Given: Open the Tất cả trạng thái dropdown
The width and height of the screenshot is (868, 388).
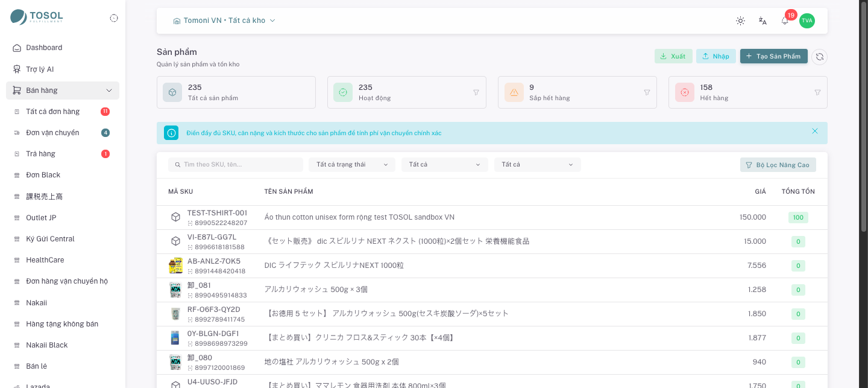Looking at the screenshot, I should pyautogui.click(x=352, y=165).
